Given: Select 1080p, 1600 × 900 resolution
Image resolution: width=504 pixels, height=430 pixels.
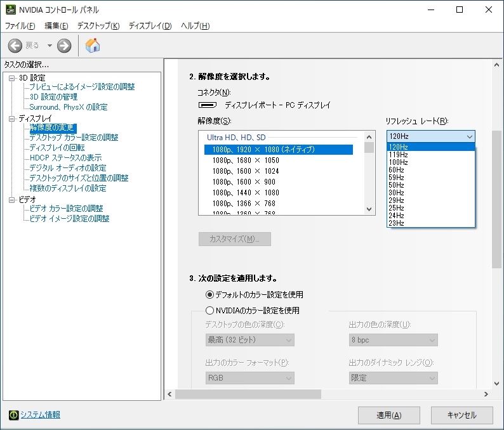Looking at the screenshot, I should 279,182.
